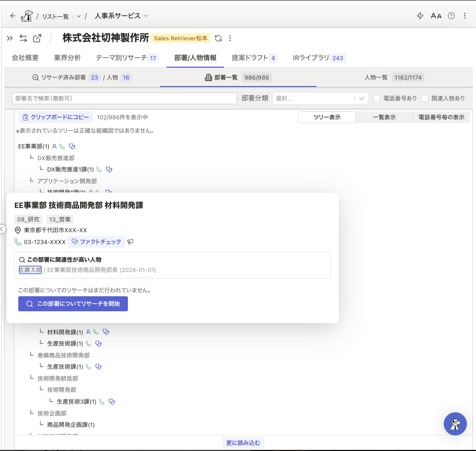Viewport: 476px width, 451px height.
Task: Open company in external link icon
Action: [x=37, y=38]
